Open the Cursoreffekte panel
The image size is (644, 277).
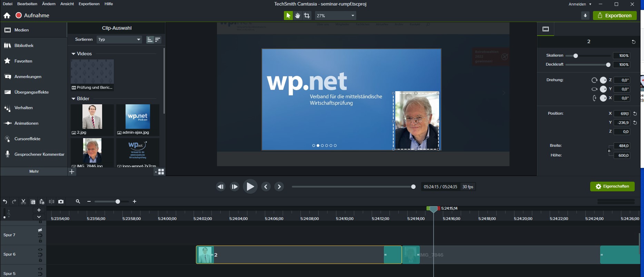coord(33,139)
